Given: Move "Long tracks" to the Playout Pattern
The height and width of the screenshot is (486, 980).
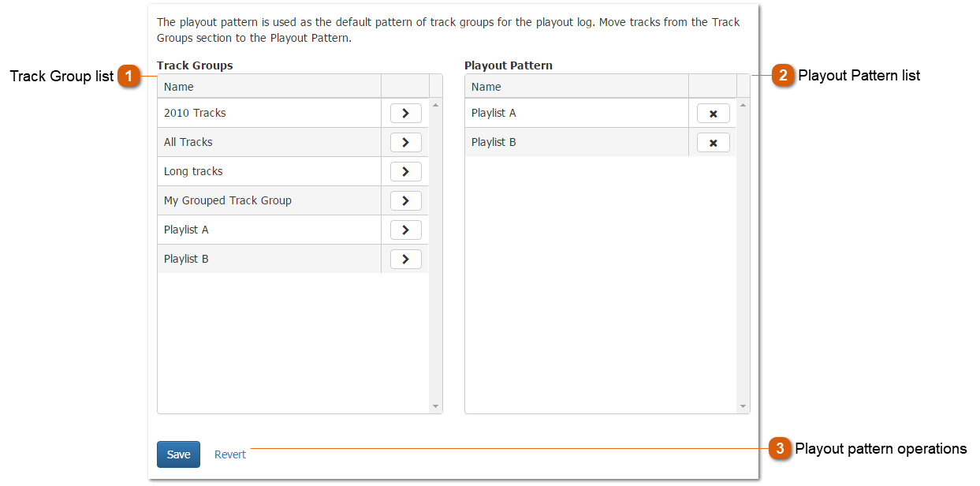Looking at the screenshot, I should point(405,171).
